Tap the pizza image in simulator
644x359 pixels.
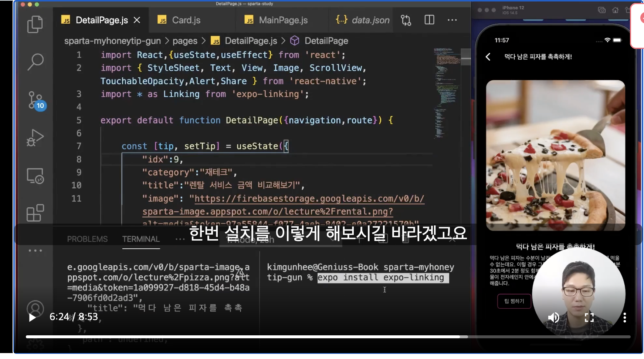click(x=555, y=155)
